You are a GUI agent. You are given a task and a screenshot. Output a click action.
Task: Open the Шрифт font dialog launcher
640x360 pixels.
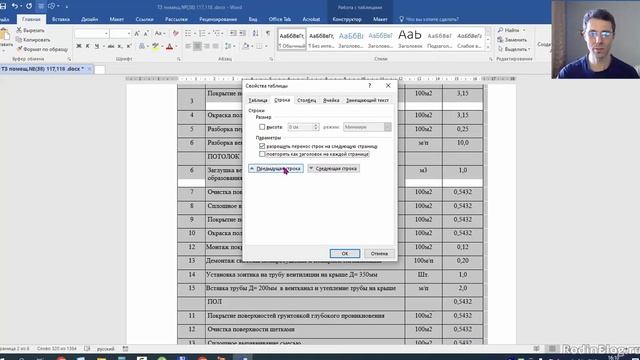point(179,59)
